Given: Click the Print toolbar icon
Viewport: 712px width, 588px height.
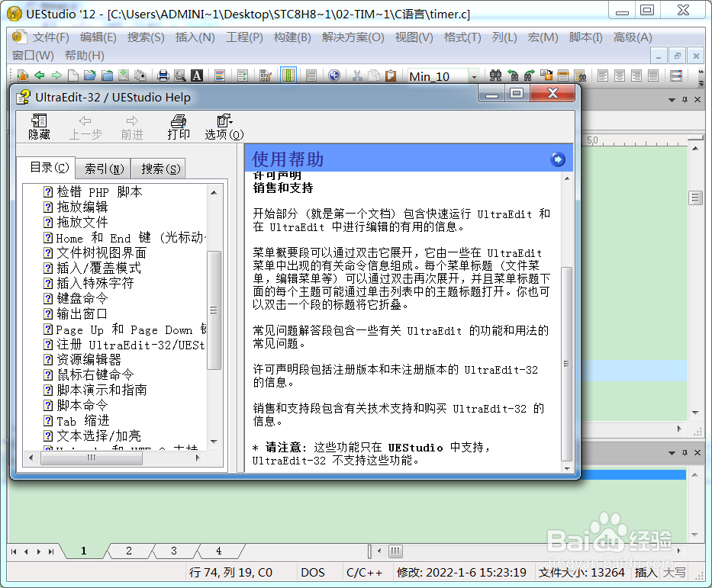Looking at the screenshot, I should point(162,76).
